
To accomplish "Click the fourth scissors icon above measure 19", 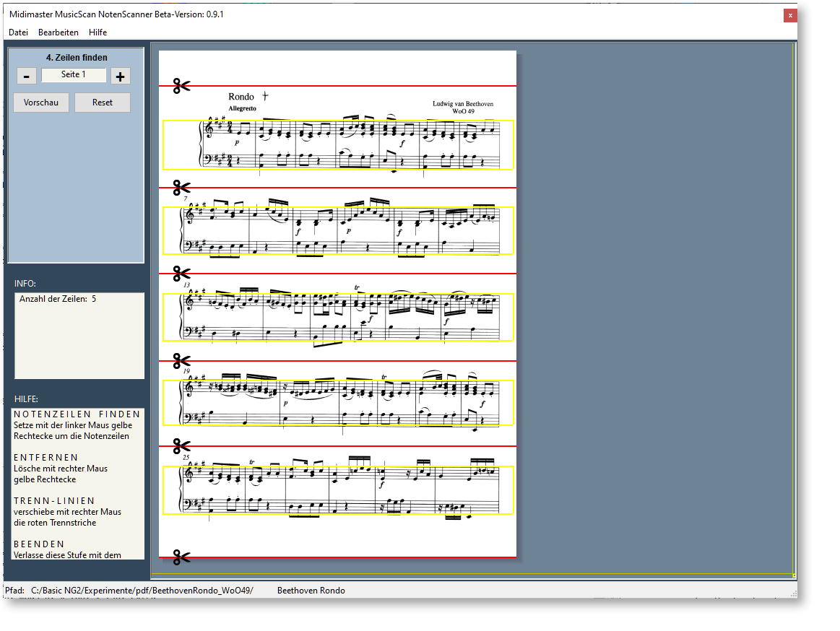I will (x=181, y=360).
